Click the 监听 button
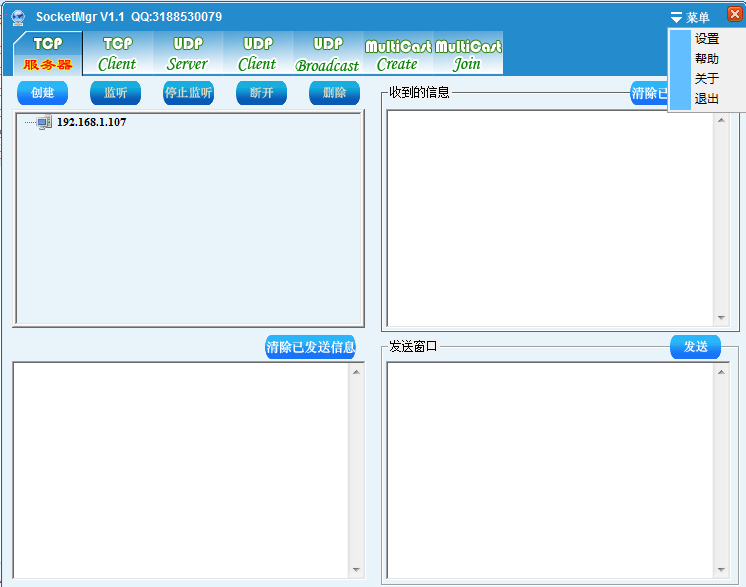The width and height of the screenshot is (746, 587). (x=115, y=93)
